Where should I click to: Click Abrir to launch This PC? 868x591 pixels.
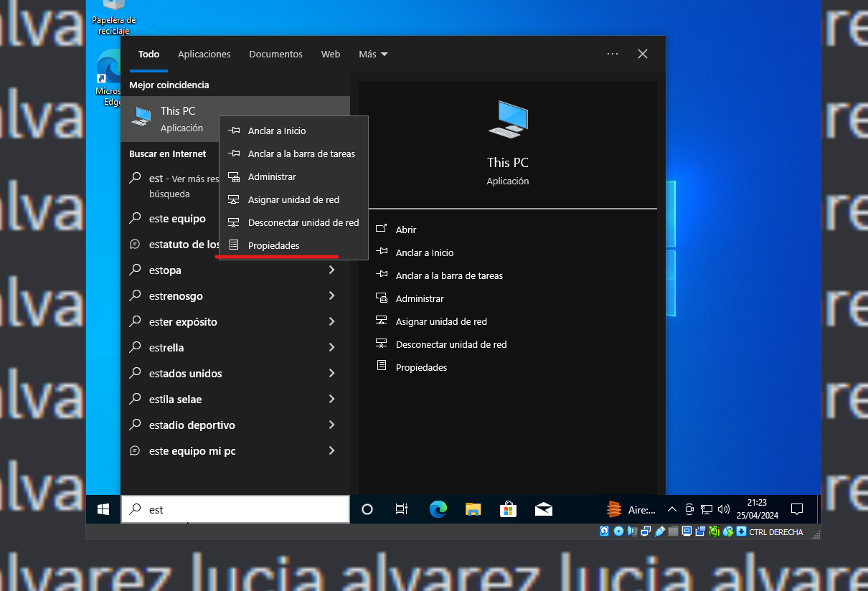click(x=406, y=229)
